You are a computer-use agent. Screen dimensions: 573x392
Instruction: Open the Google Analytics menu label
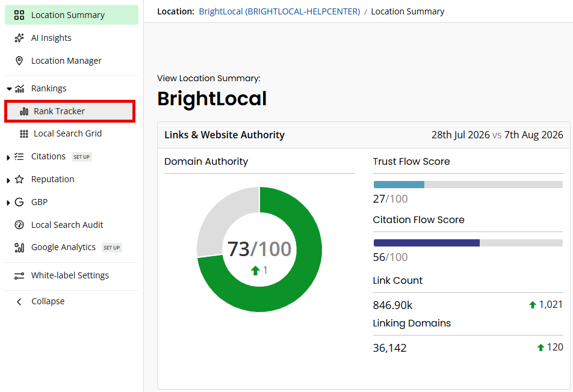(x=63, y=248)
